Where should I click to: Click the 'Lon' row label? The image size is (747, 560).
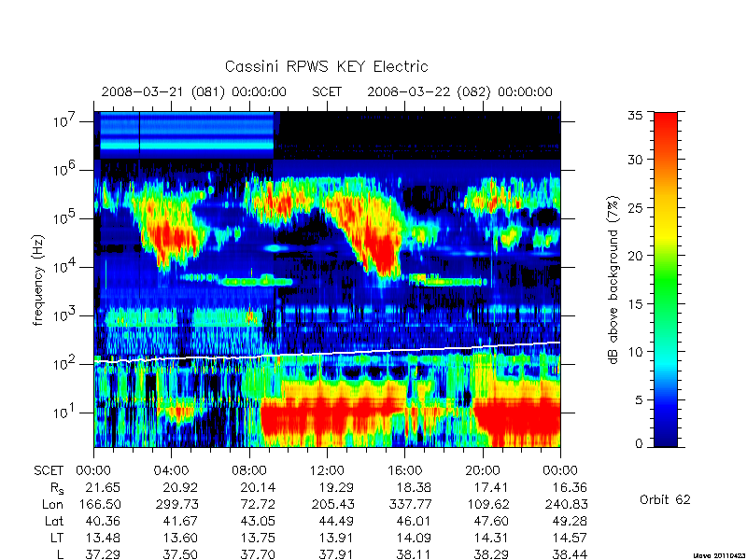pyautogui.click(x=52, y=504)
